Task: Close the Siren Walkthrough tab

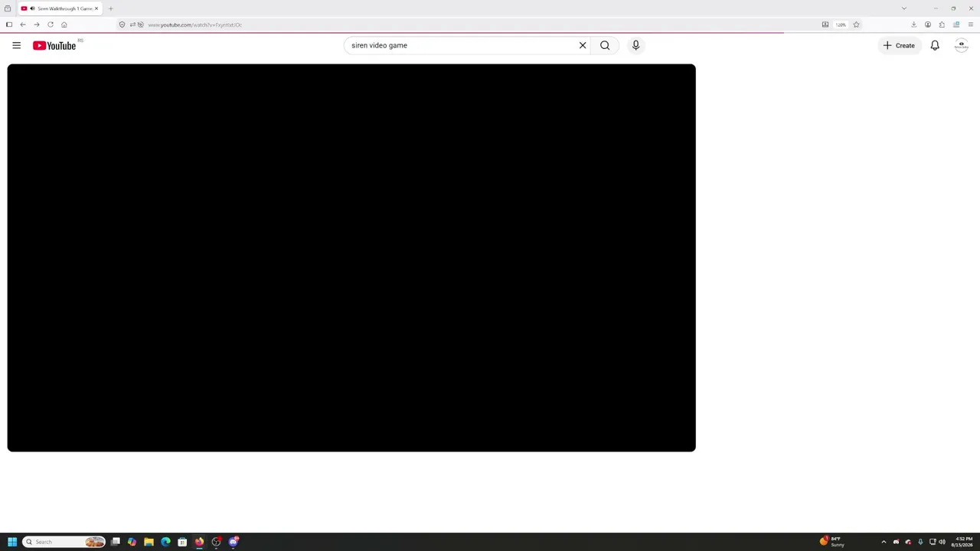Action: [x=96, y=8]
